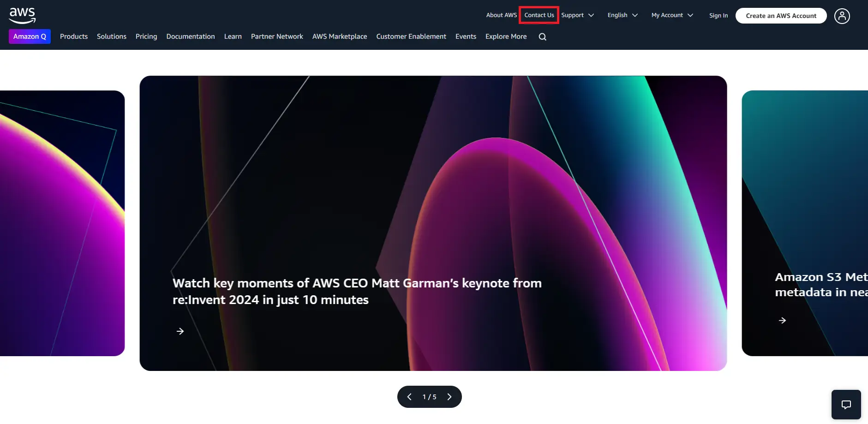Click arrow on Matt Garman keynote card
The image size is (868, 424).
click(180, 331)
